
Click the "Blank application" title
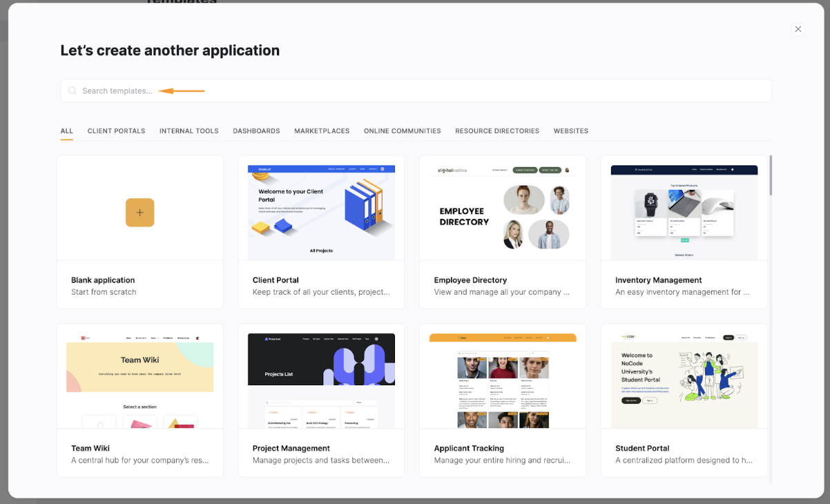click(x=103, y=280)
